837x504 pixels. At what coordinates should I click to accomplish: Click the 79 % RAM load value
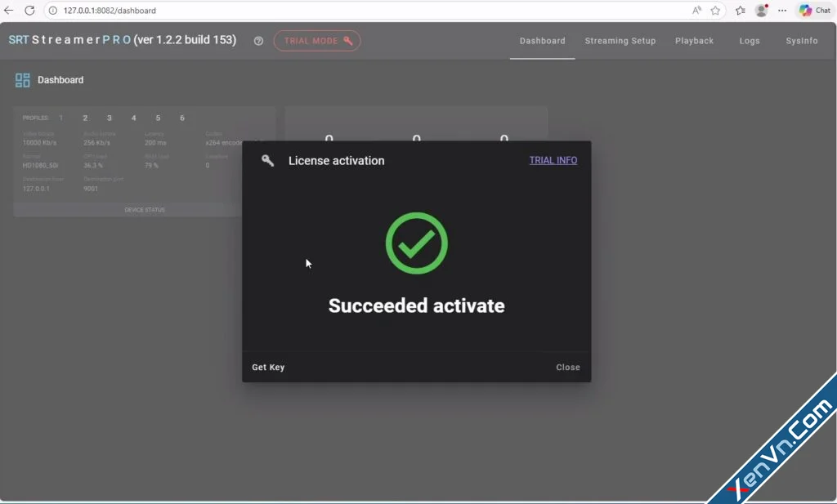(x=151, y=165)
